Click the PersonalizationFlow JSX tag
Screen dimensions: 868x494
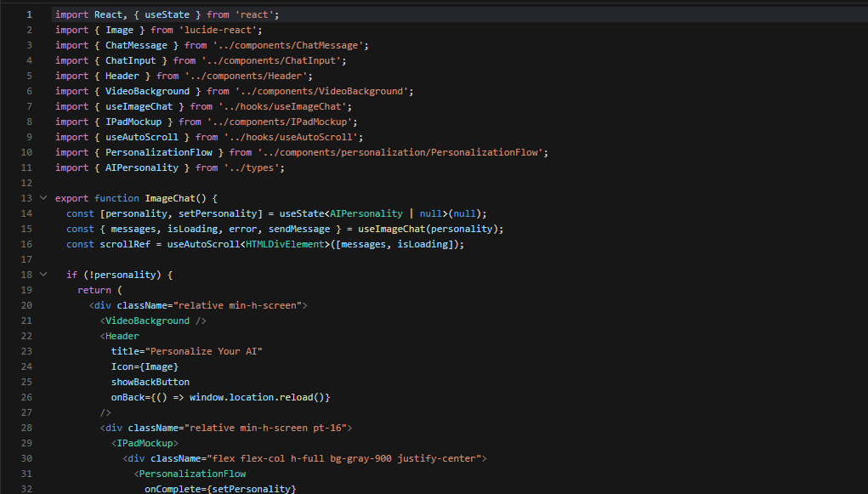(191, 473)
